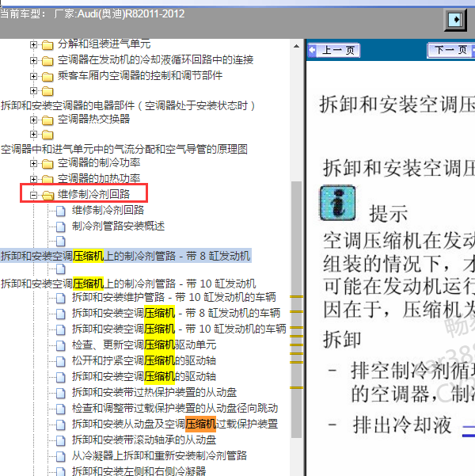This screenshot has height=476, width=475.
Task: Expand the 空调器中和进气单元中的气流分配 folder node
Action: [33, 134]
